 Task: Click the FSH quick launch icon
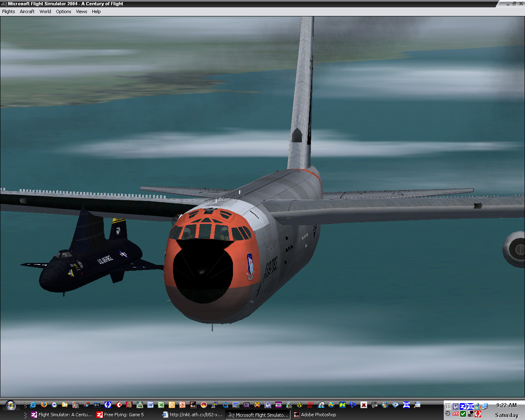click(406, 405)
